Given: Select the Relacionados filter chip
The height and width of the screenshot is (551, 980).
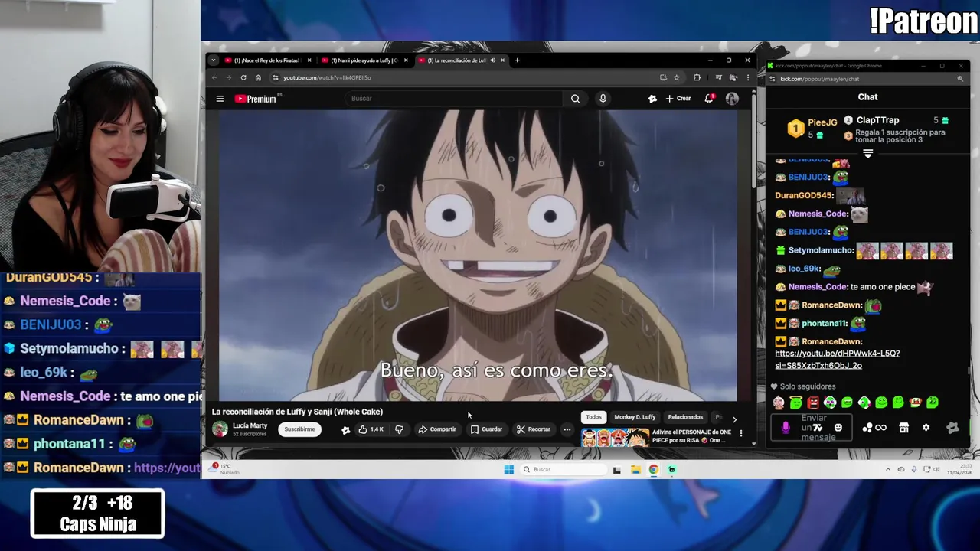Looking at the screenshot, I should pos(685,417).
